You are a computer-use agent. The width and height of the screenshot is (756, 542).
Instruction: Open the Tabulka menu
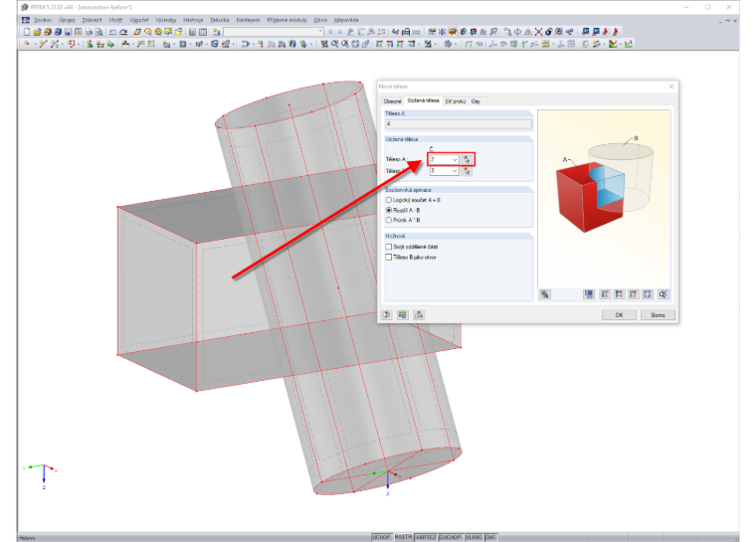pos(220,20)
